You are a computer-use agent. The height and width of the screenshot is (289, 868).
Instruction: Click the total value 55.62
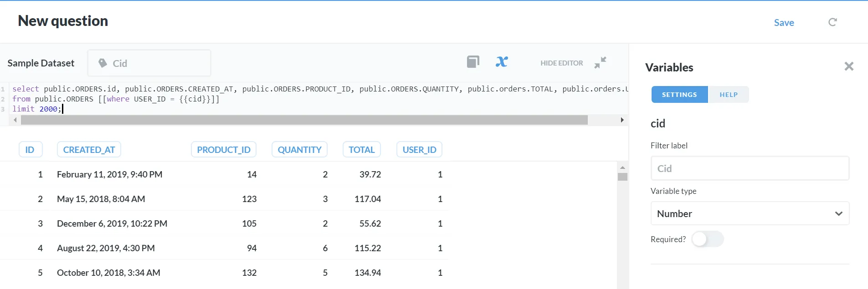click(x=370, y=223)
